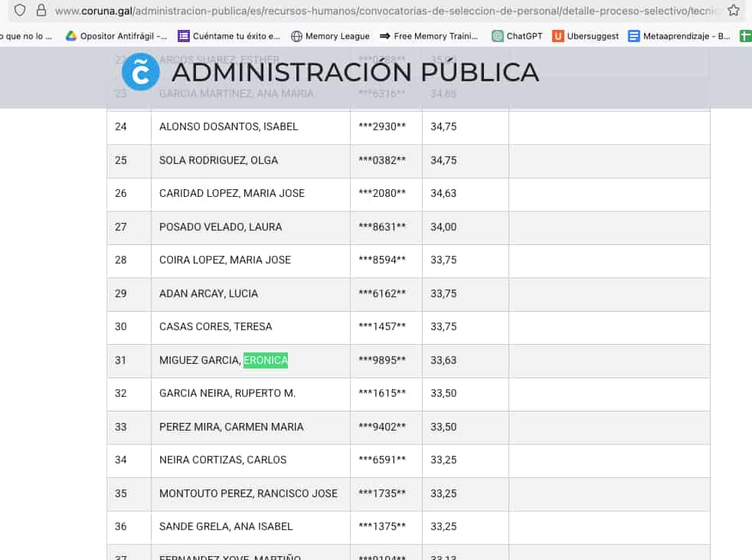Launch the ChatGPT bookmark
This screenshot has height=560, width=752.
click(x=517, y=36)
